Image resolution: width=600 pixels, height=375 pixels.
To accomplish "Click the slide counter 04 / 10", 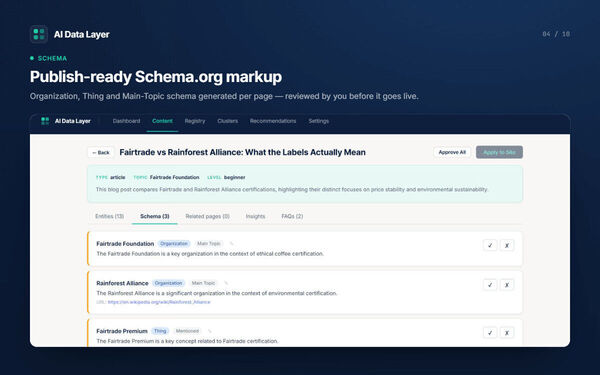I will click(556, 34).
